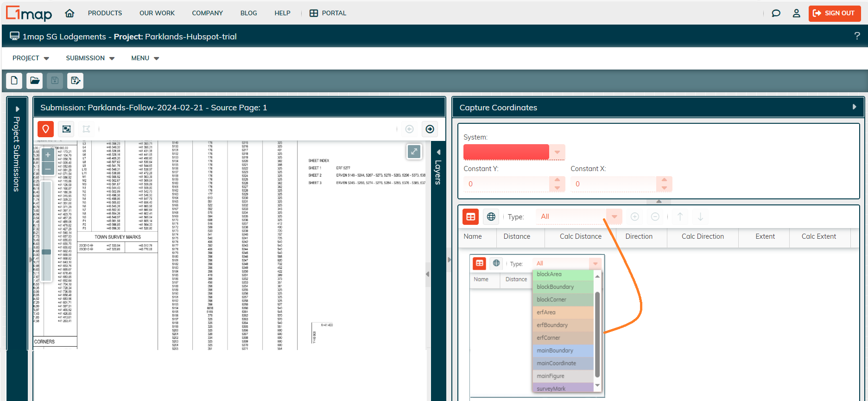Collapse the Layers panel
This screenshot has height=401, width=868.
(438, 152)
